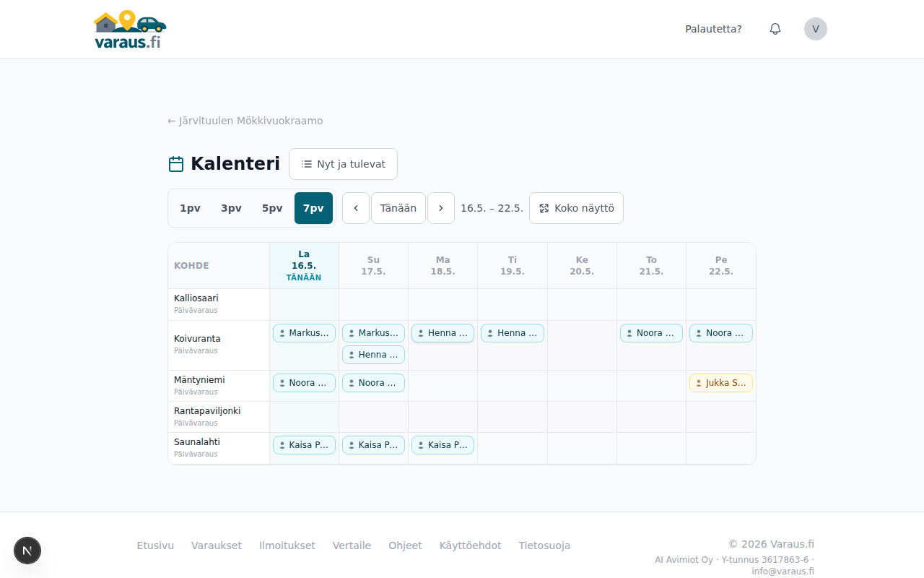Open Henna booking for Koivuranta on Ma 18.5.
The width and height of the screenshot is (924, 578).
[x=443, y=333]
